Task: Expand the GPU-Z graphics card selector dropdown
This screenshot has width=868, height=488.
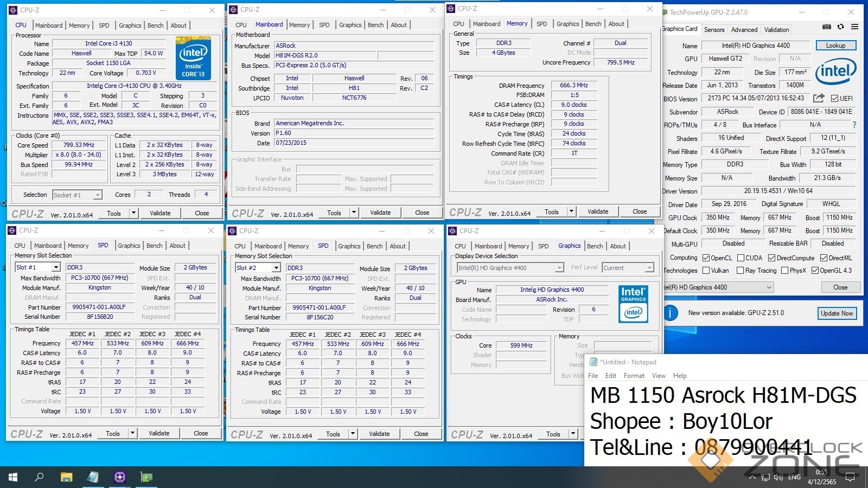Action: (x=769, y=287)
